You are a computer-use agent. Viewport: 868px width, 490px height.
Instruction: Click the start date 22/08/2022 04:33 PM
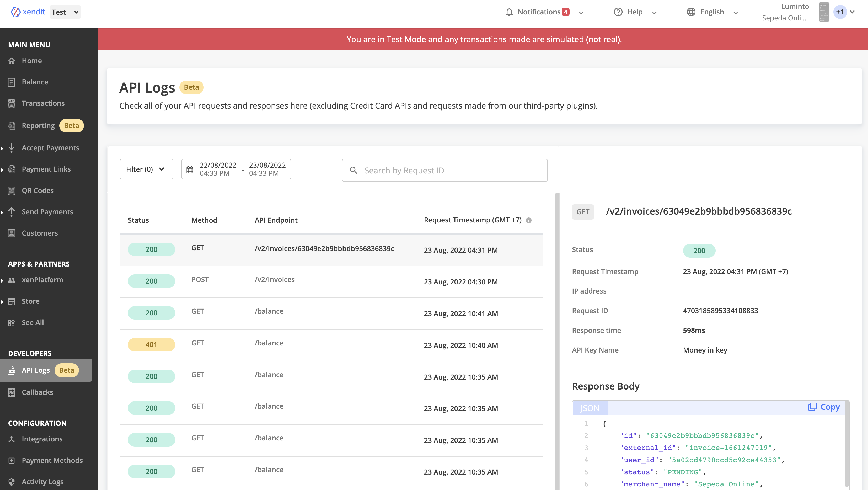tap(218, 169)
